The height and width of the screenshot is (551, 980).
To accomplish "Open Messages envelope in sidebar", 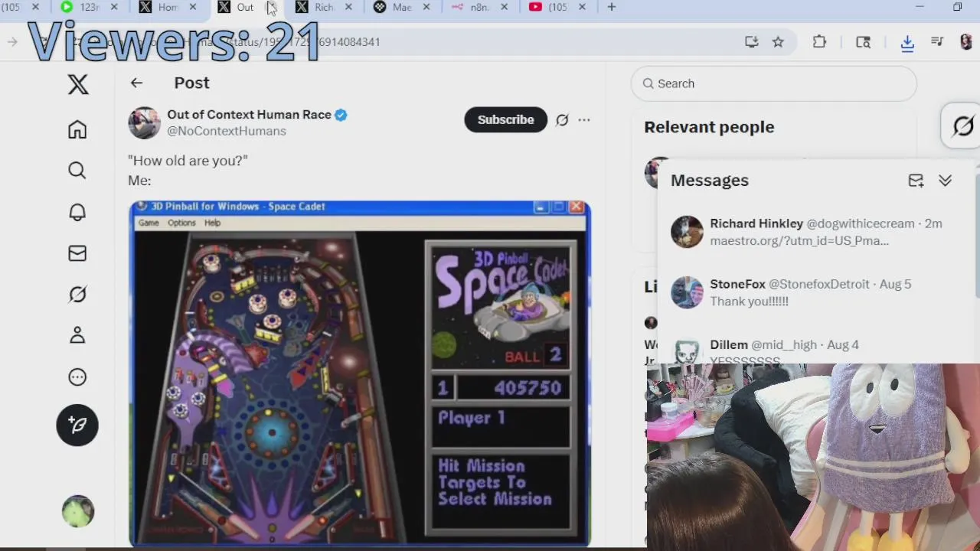I will (77, 253).
